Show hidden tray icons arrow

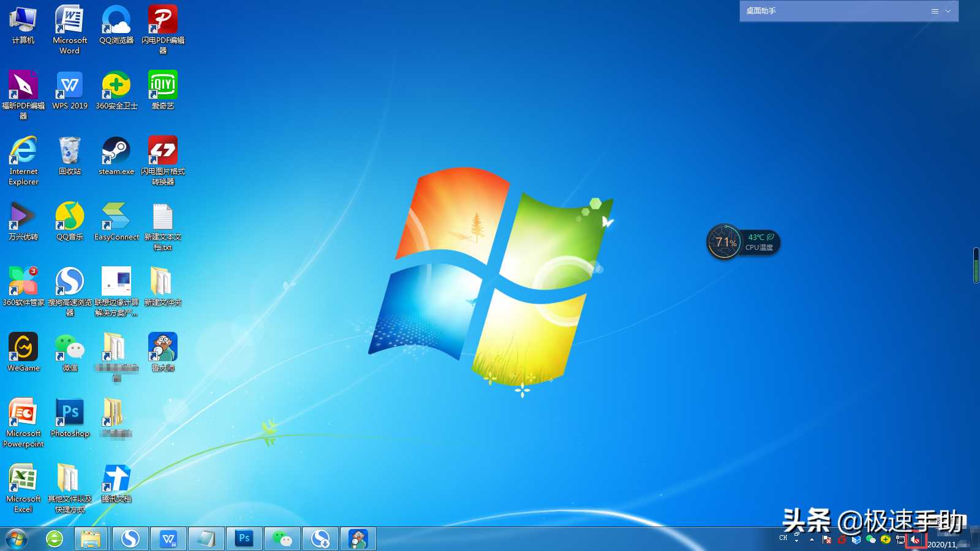(812, 539)
